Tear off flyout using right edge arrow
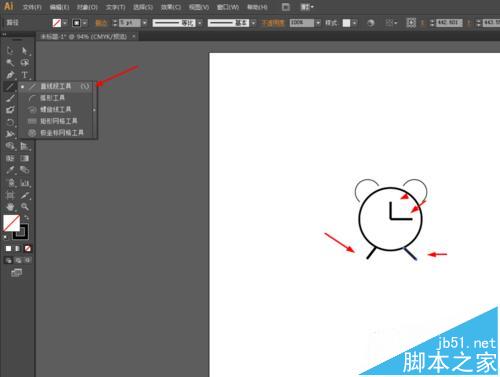The width and height of the screenshot is (500, 377). pos(94,110)
